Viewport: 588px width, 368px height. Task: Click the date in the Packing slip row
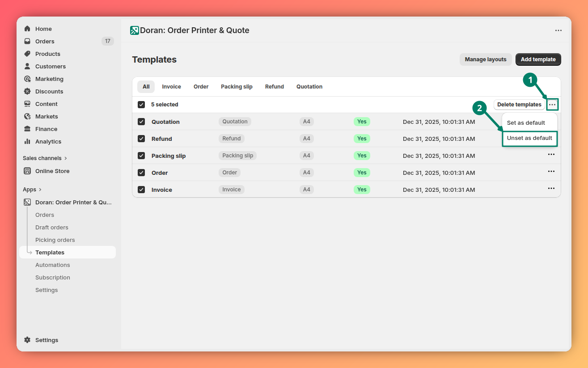pyautogui.click(x=439, y=156)
